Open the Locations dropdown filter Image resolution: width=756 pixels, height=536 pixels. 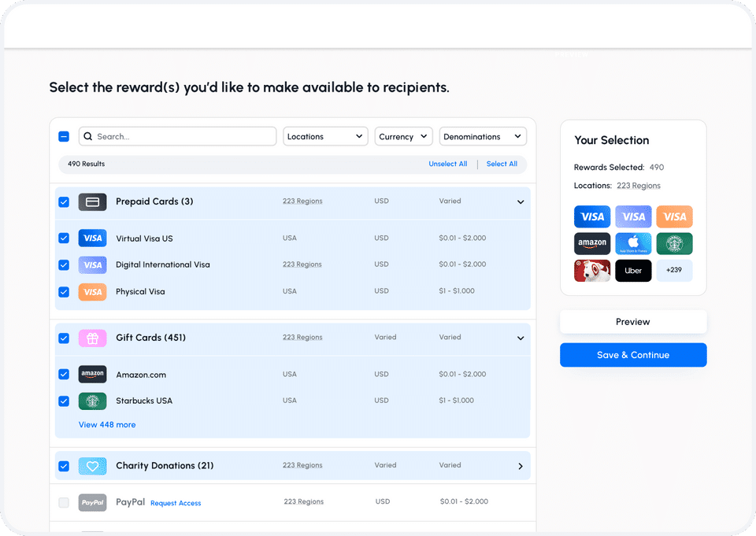325,136
